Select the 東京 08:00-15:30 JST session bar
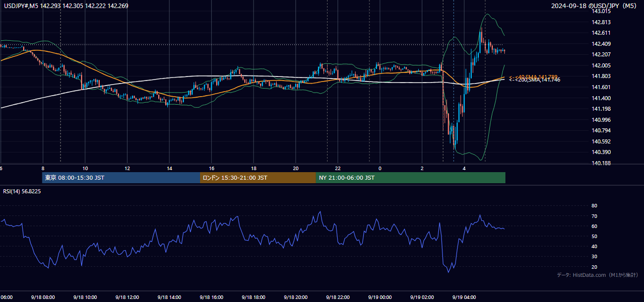 [x=121, y=178]
